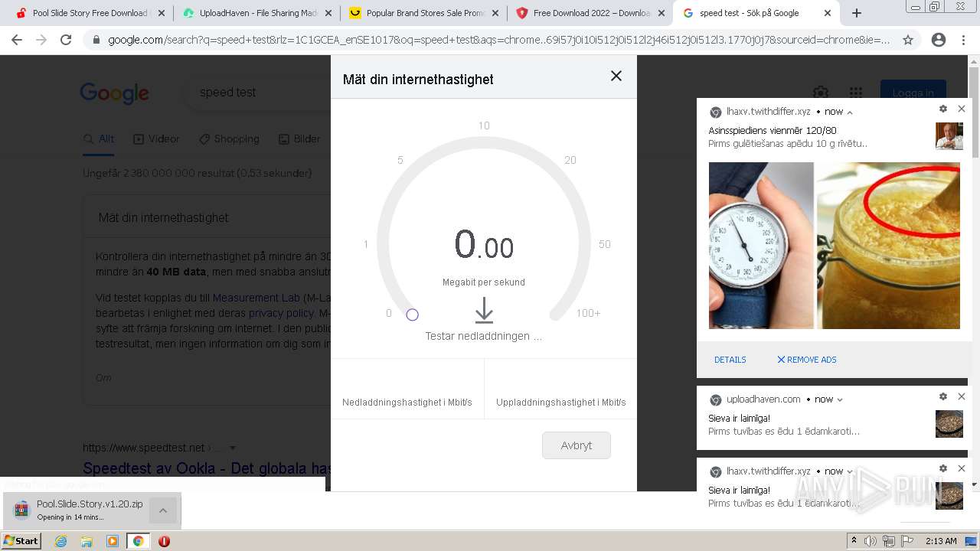Click the speed gauge needle marker

click(412, 315)
